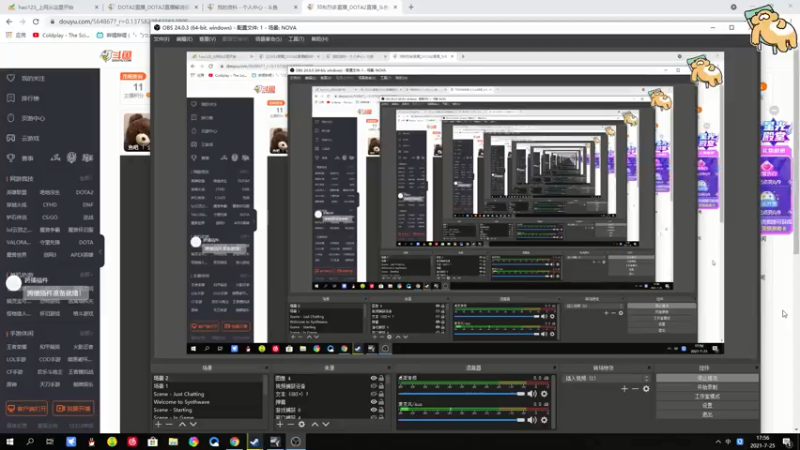Viewport: 800px width, 450px height.
Task: Open Mixer dock panel options icon
Action: (554, 368)
